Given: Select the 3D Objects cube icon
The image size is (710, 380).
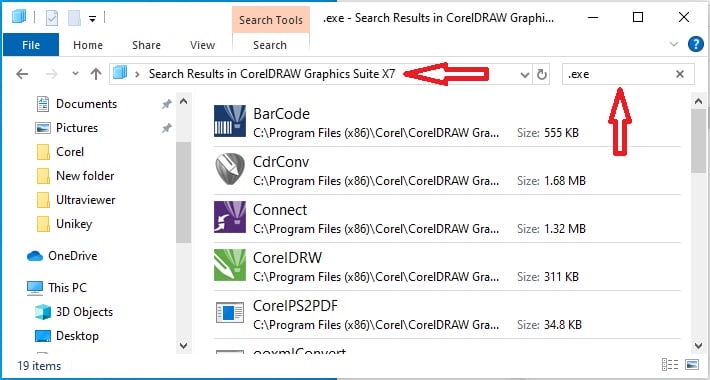Looking at the screenshot, I should pyautogui.click(x=43, y=312).
